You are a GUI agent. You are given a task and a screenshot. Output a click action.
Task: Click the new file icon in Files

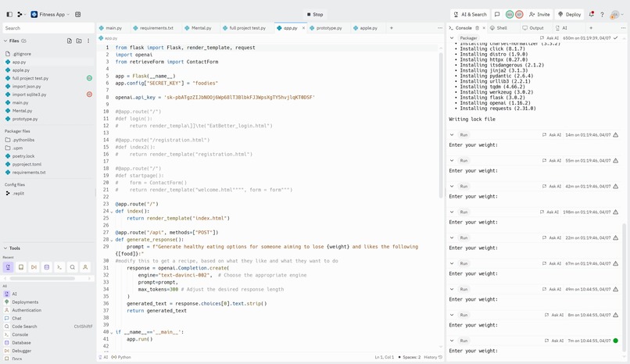[x=70, y=41]
